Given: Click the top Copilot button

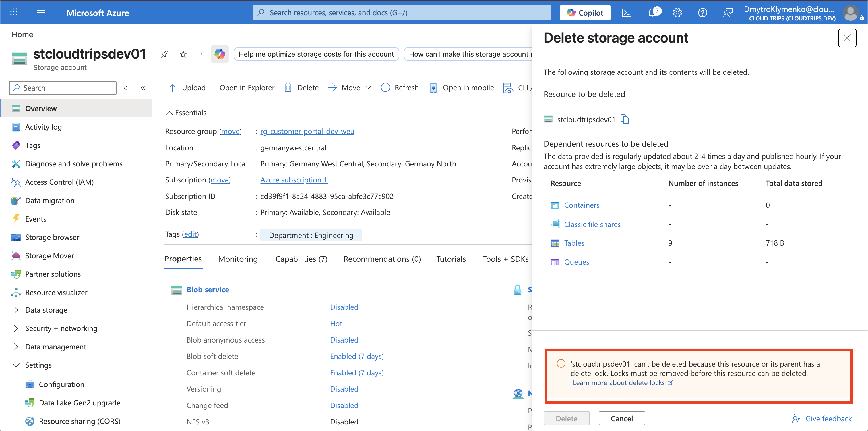Looking at the screenshot, I should tap(585, 13).
